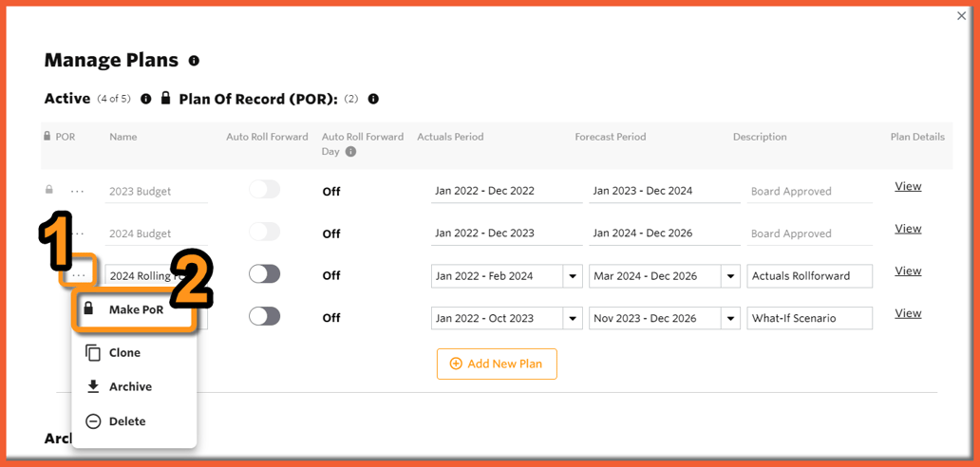Choose Clone in the context menu
The width and height of the screenshot is (980, 467).
click(124, 352)
